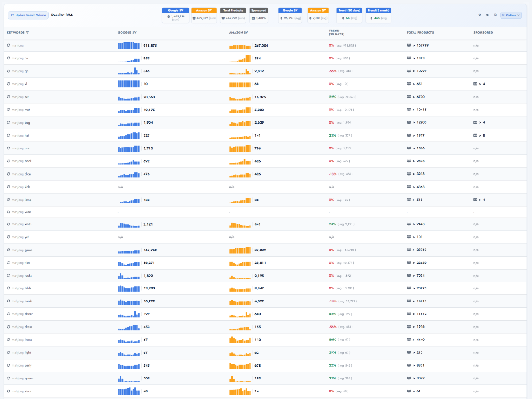Click Amazon SV bar chart for "mahjong queen"

tap(240, 378)
